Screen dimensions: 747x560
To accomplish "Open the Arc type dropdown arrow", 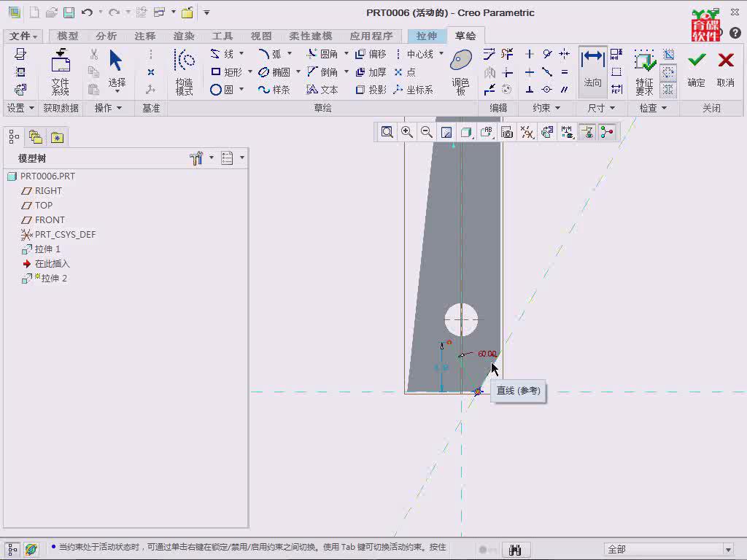I will pos(289,53).
